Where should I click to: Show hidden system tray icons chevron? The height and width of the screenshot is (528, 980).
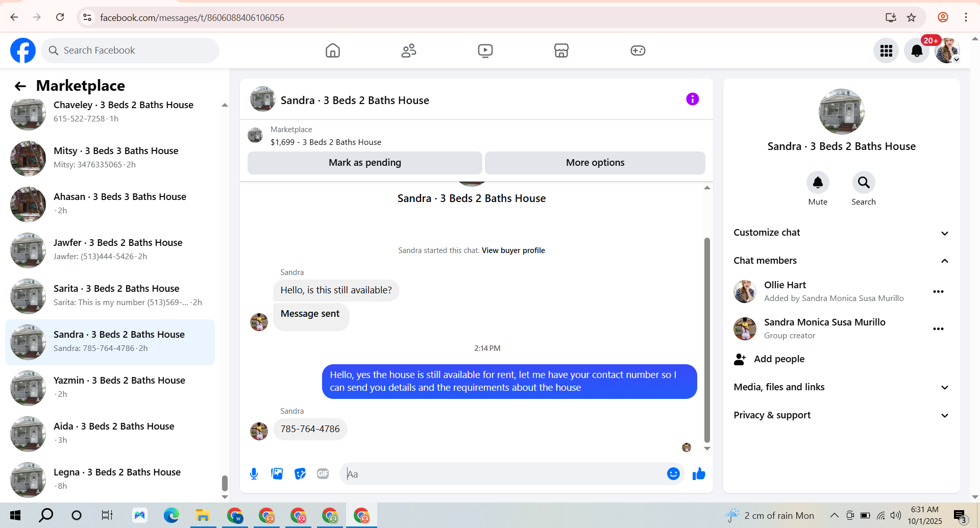[x=834, y=515]
